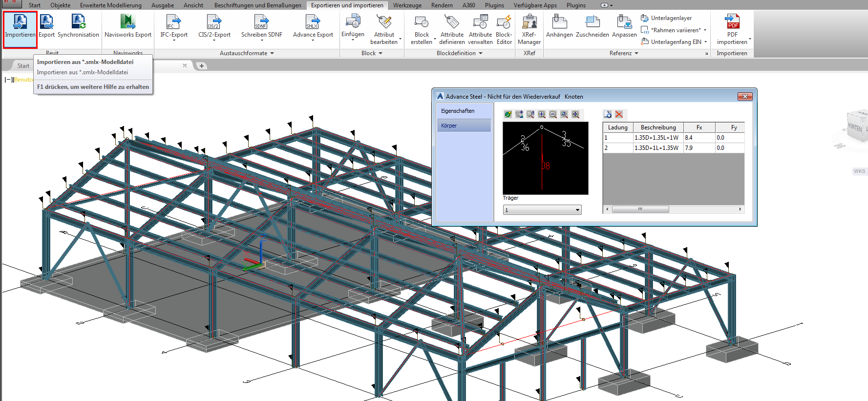Open the PDF importieren dropdown arrow
The height and width of the screenshot is (401, 868).
(750, 39)
